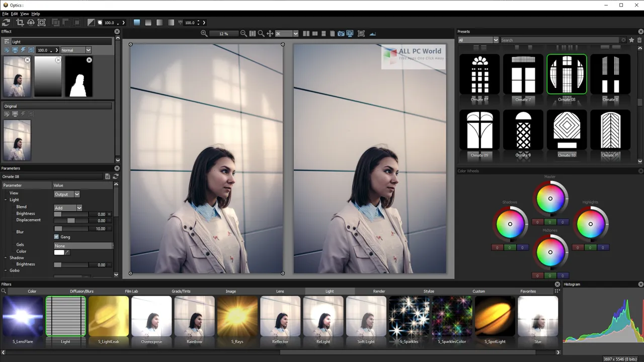Click the save preset icon next to Ornate 08
This screenshot has height=362, width=644.
[107, 176]
